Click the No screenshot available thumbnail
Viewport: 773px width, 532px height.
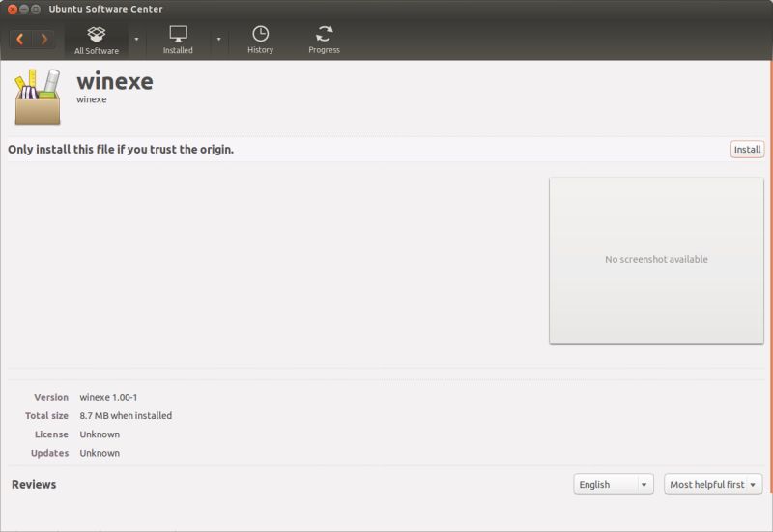coord(656,260)
